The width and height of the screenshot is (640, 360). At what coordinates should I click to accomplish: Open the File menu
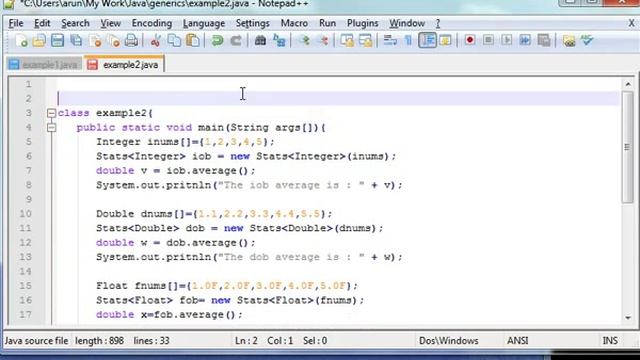16,23
